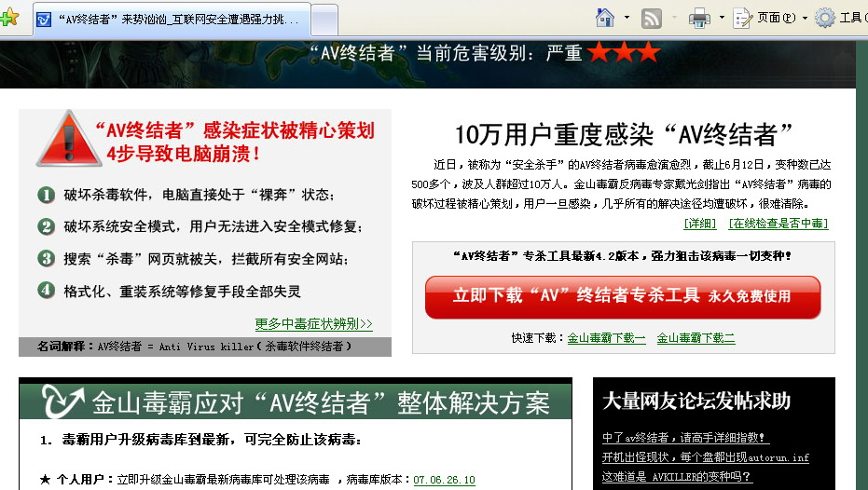Viewport: 868px width, 490px height.
Task: Click the 金山毒霸下载二 download link
Action: click(x=696, y=338)
